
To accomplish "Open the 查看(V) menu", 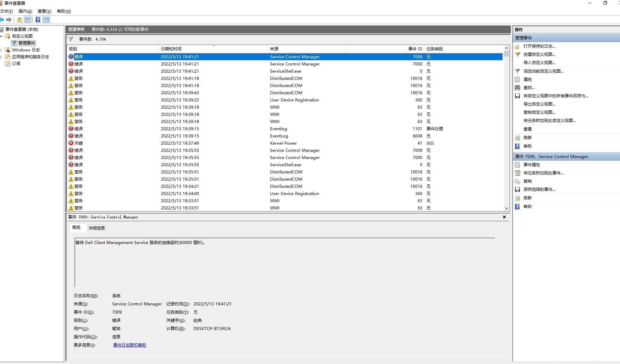I will click(x=44, y=11).
